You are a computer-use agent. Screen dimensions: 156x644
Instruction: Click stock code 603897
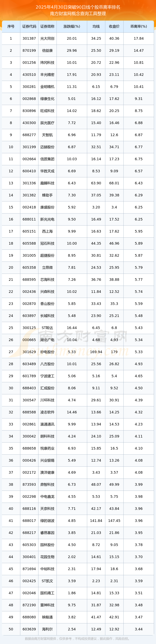(29, 316)
